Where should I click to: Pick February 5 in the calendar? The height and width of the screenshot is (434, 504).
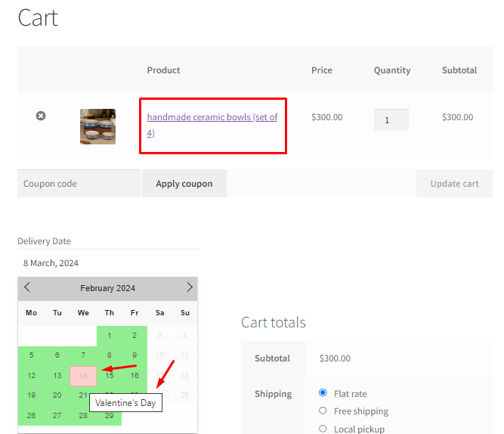point(31,355)
